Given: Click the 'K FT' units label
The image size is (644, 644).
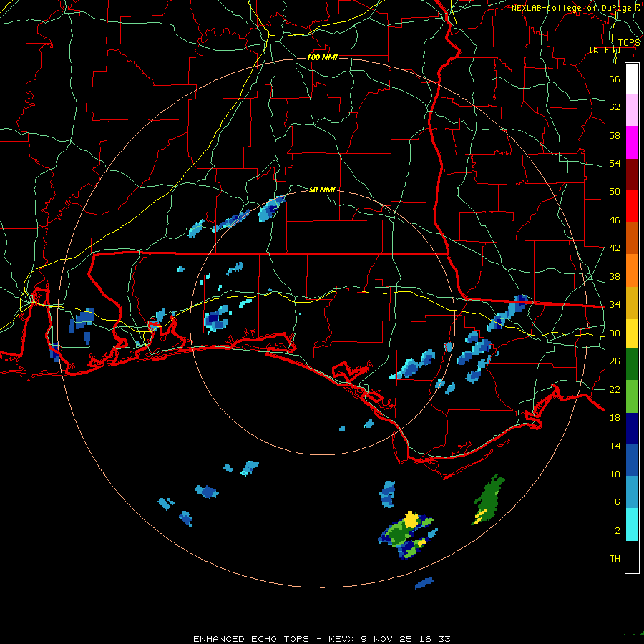Looking at the screenshot, I should pos(605,49).
